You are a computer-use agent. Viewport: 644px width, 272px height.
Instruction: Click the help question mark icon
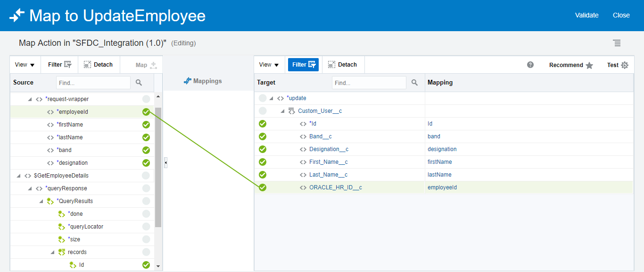tap(530, 65)
